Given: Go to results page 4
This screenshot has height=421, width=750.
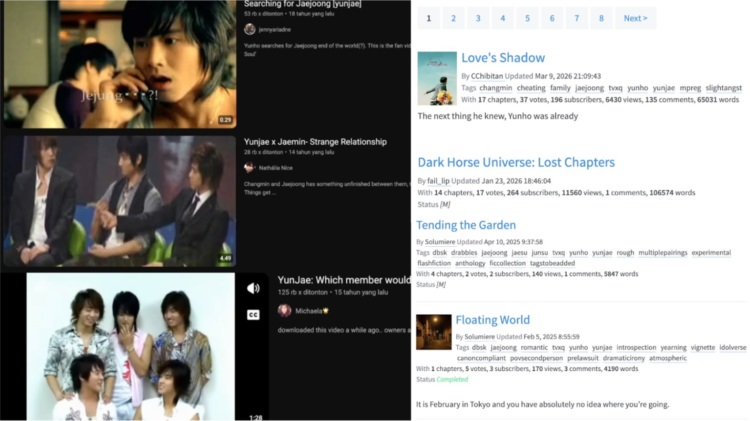Looking at the screenshot, I should tap(503, 18).
